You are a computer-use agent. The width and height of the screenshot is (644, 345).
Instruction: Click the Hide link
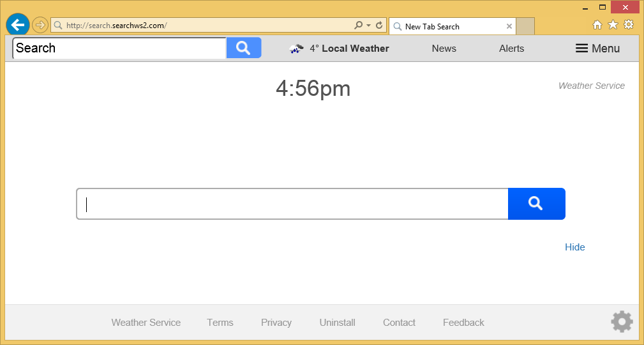click(x=574, y=247)
